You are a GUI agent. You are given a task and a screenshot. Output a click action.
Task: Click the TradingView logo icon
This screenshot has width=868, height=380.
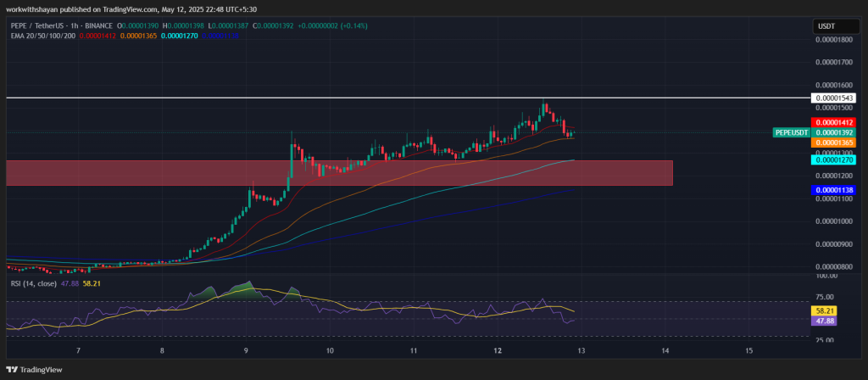tap(12, 370)
